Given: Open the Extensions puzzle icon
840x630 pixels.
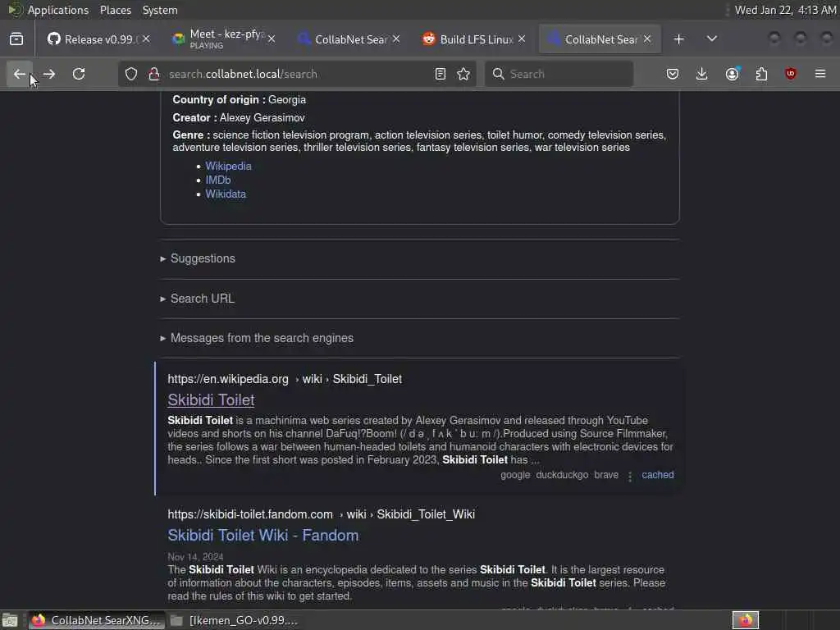Looking at the screenshot, I should 761,74.
